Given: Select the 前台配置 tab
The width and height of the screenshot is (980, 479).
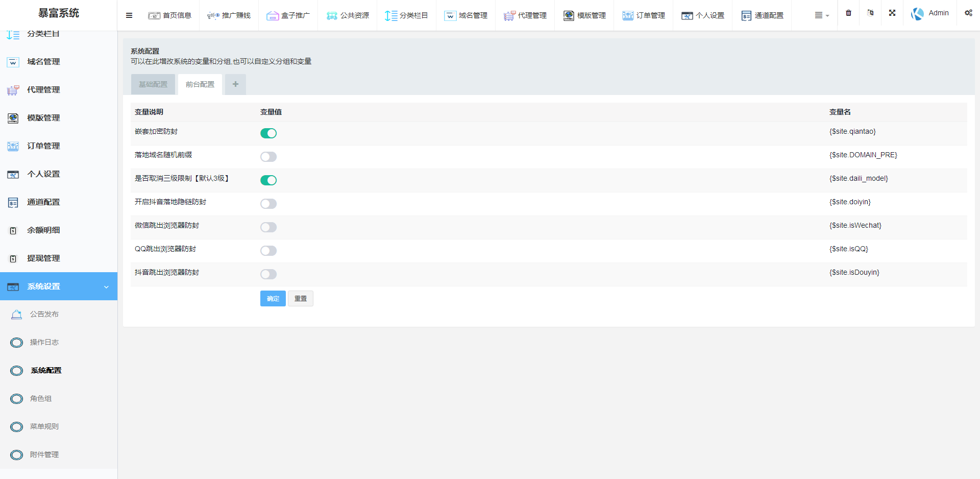Looking at the screenshot, I should coord(200,84).
